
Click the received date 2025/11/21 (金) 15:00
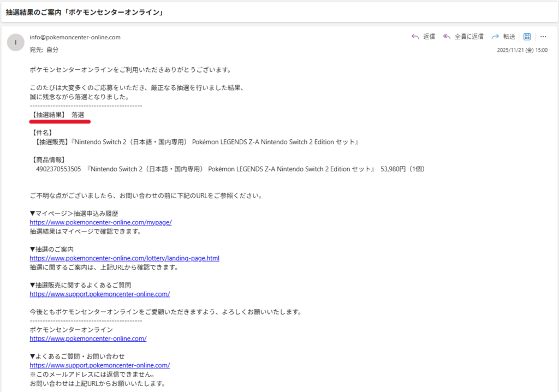coord(522,50)
